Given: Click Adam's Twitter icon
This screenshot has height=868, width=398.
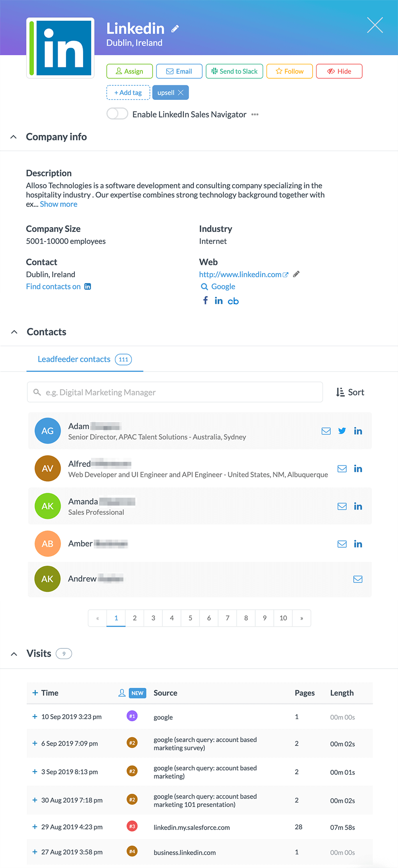Looking at the screenshot, I should 342,430.
